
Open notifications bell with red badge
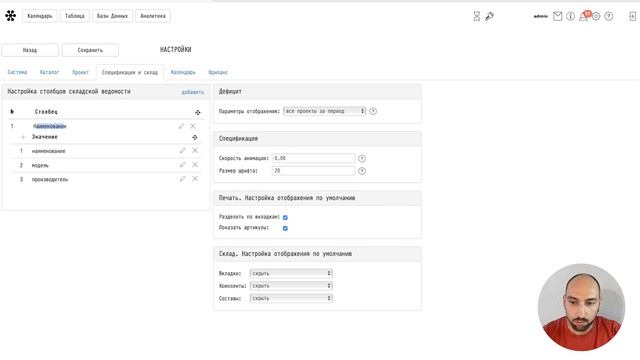point(584,16)
